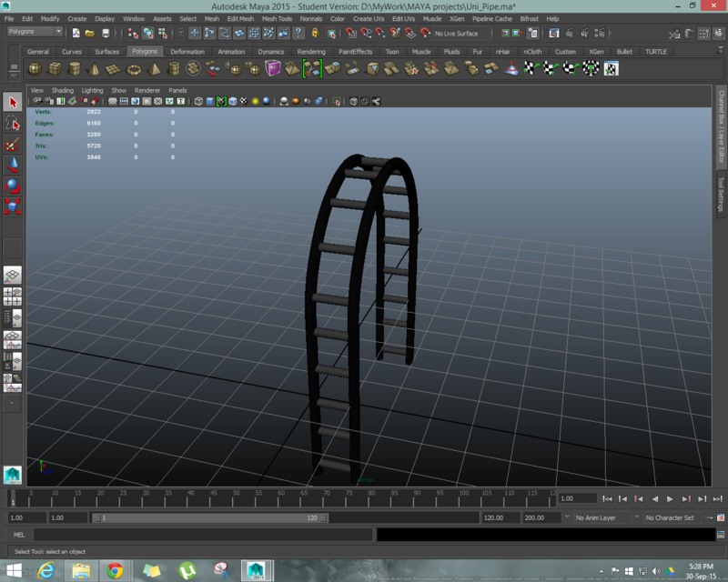This screenshot has height=582, width=728.
Task: Select the Lasso selection tool
Action: 11,122
